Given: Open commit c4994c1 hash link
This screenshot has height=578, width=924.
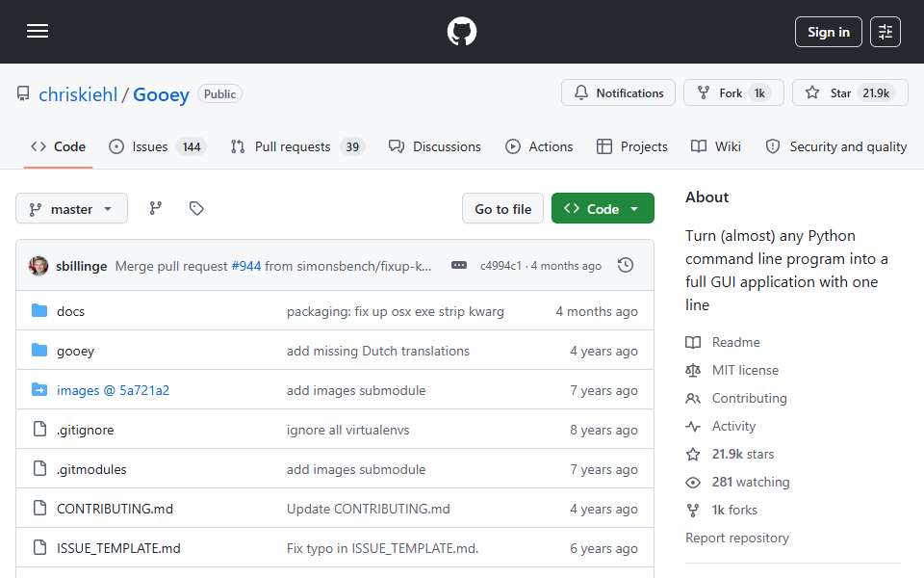Looking at the screenshot, I should click(x=500, y=266).
